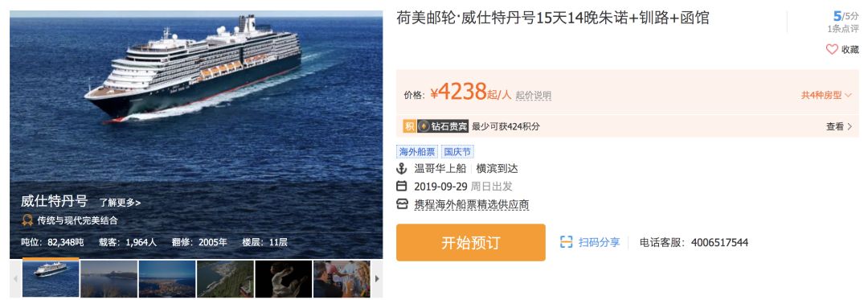Start booking with 开始预订 button

470,242
